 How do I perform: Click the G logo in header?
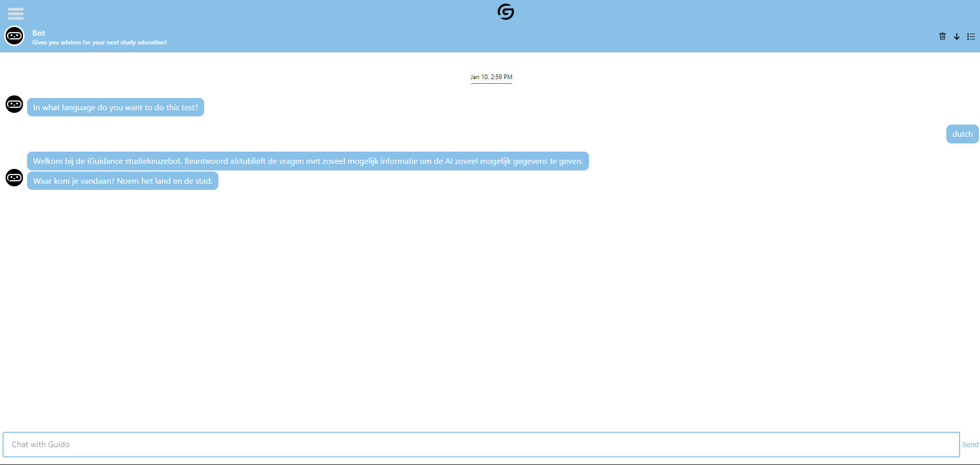(x=505, y=12)
